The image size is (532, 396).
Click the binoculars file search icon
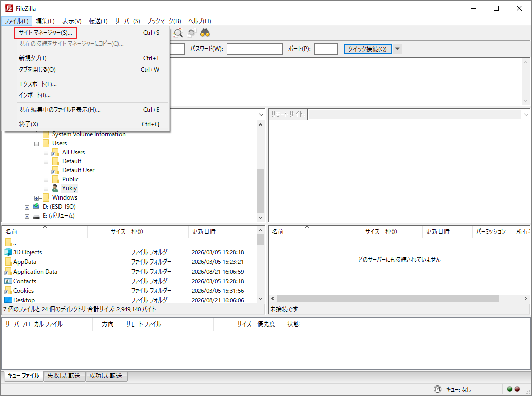pyautogui.click(x=205, y=33)
